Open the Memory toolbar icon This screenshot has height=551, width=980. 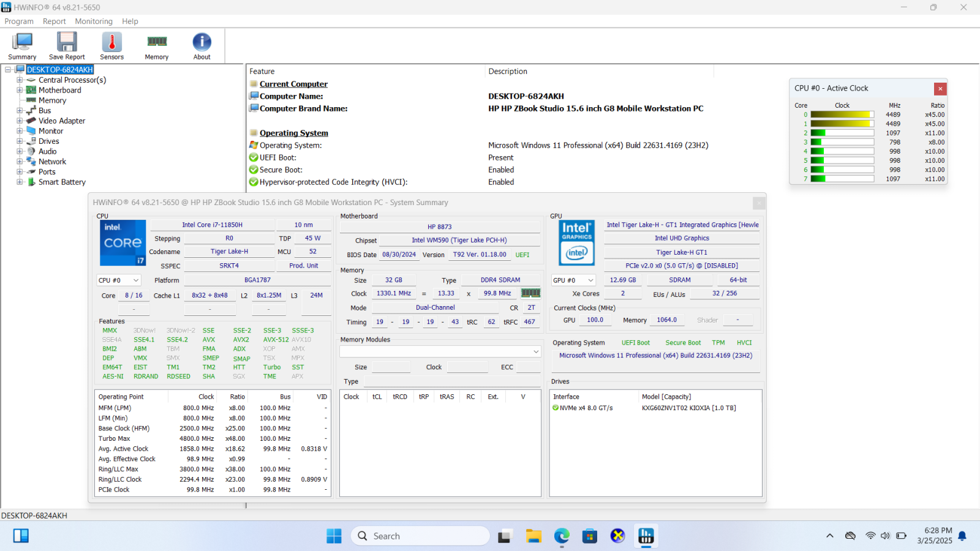coord(157,47)
